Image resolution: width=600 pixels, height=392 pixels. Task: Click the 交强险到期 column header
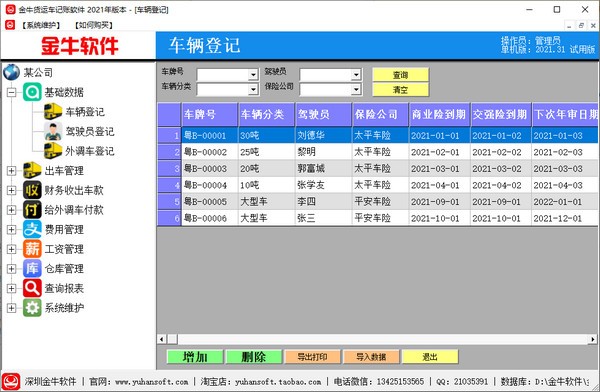point(501,114)
